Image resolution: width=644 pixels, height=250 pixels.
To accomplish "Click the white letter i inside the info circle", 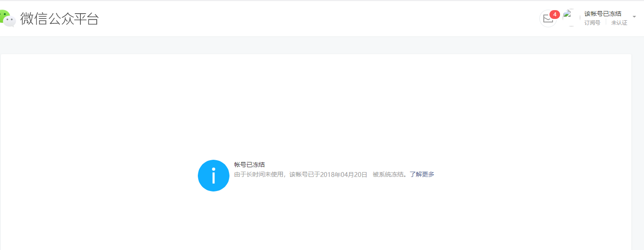I will point(214,176).
